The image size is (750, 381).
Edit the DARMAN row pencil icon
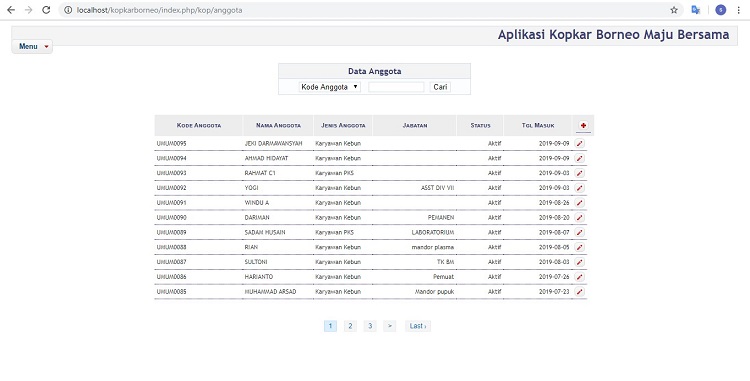tap(579, 218)
